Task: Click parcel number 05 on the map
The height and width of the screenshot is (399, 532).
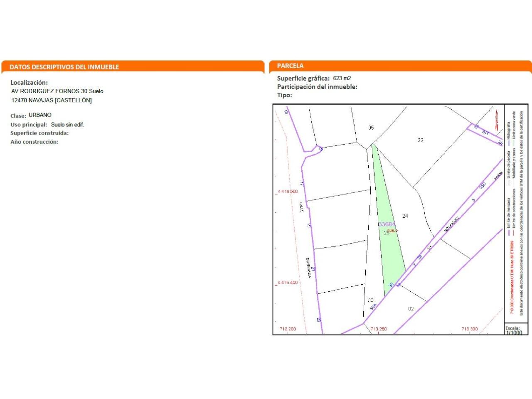Action: 371,128
